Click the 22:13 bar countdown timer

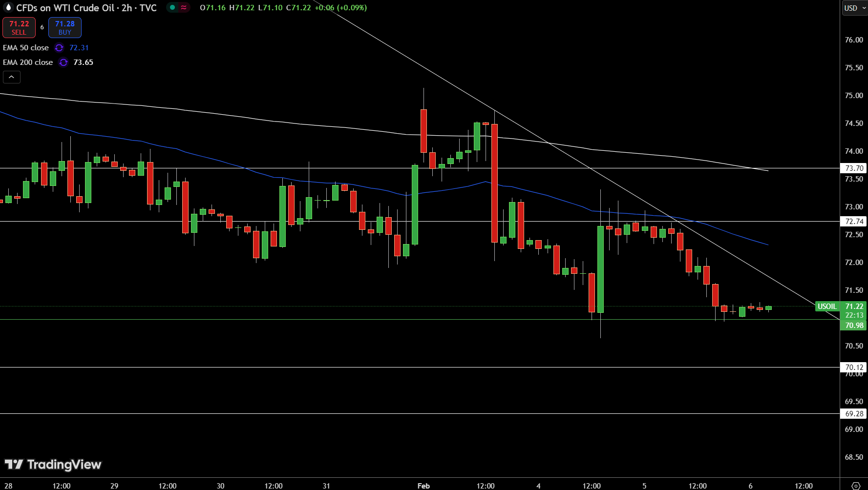tap(854, 315)
